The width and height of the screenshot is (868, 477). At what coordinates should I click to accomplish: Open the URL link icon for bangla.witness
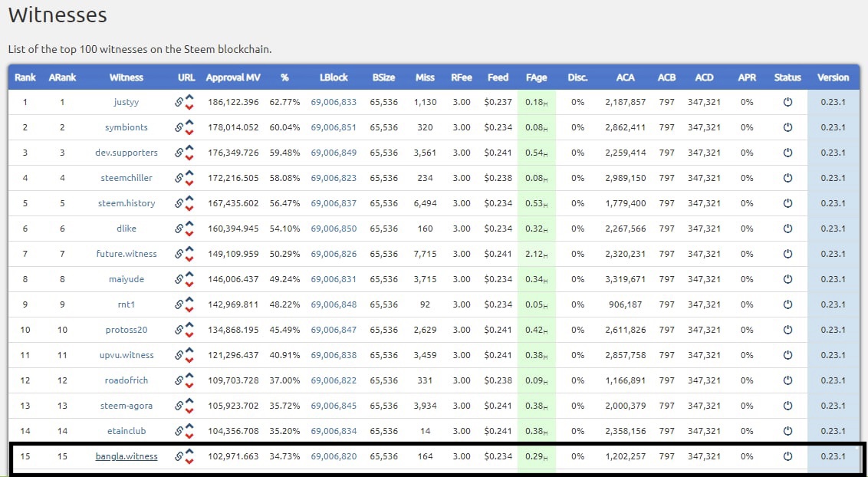[x=179, y=456]
